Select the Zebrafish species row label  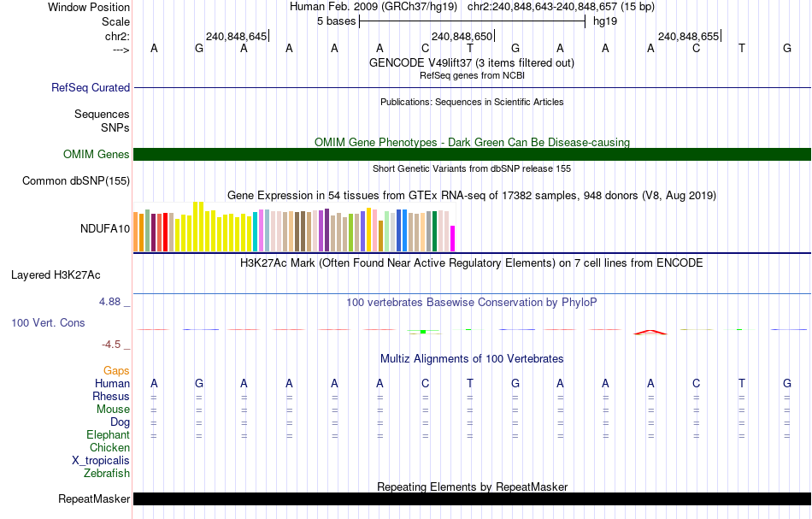(x=107, y=473)
